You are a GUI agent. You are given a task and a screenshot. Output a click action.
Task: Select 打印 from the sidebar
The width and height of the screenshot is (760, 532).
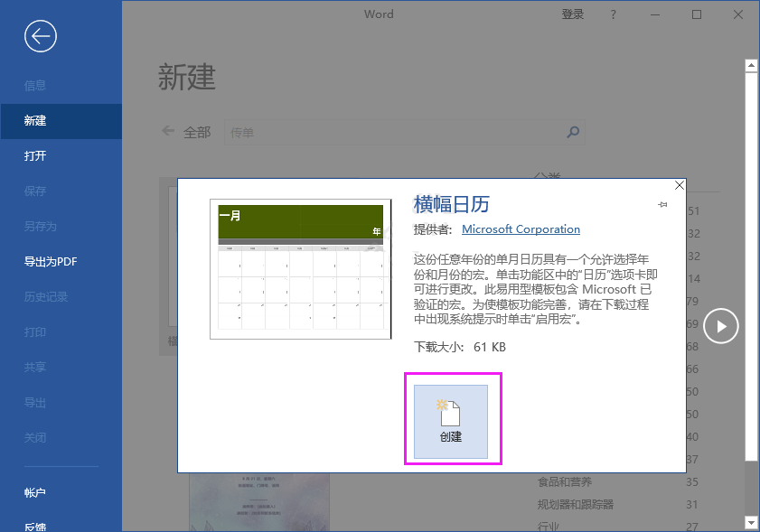(34, 331)
